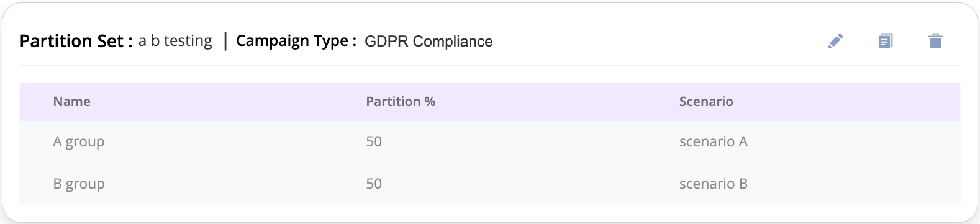Click the a b testing set name

tap(175, 41)
